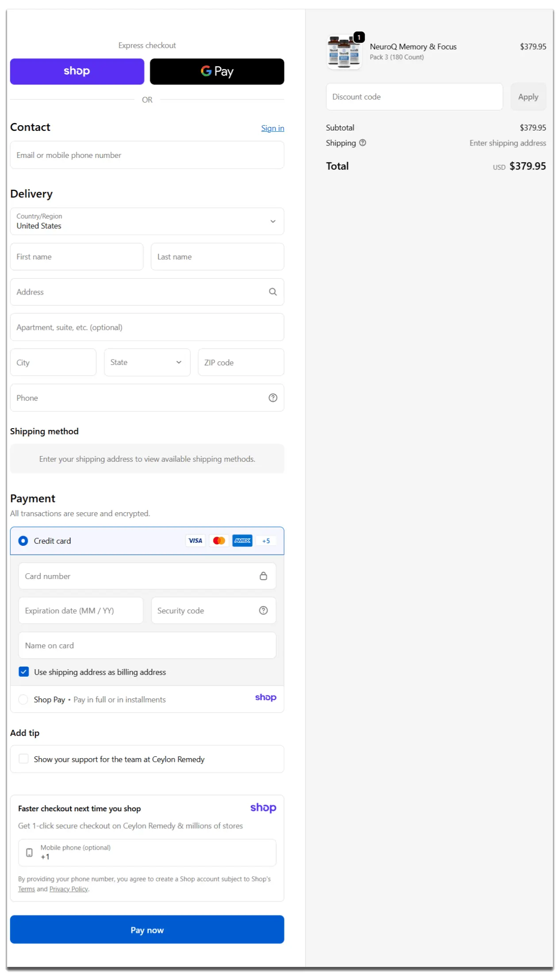
Task: Open Shop's Terms link
Action: tap(26, 889)
